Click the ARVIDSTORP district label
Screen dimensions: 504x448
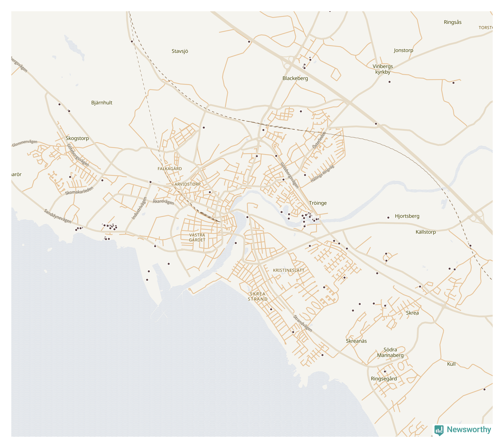click(188, 184)
